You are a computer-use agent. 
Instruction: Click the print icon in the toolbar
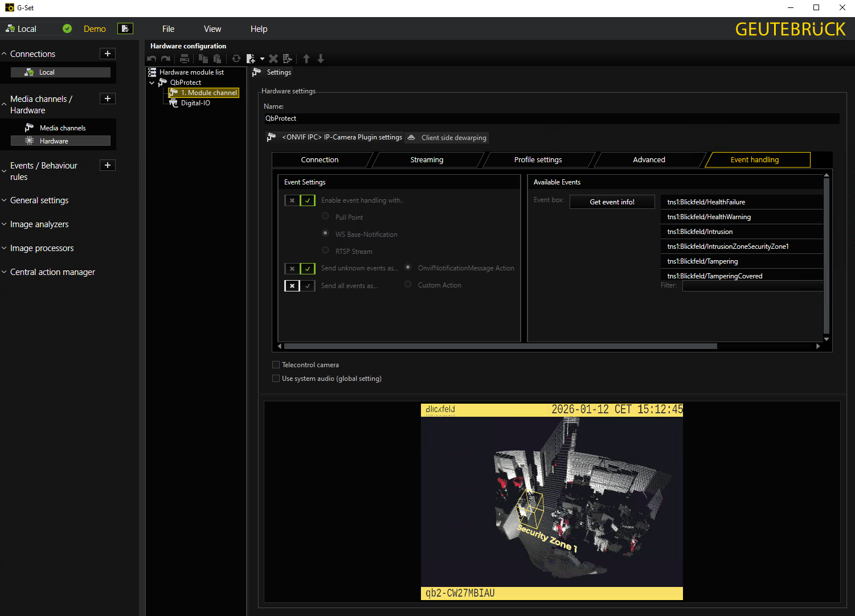click(x=185, y=59)
